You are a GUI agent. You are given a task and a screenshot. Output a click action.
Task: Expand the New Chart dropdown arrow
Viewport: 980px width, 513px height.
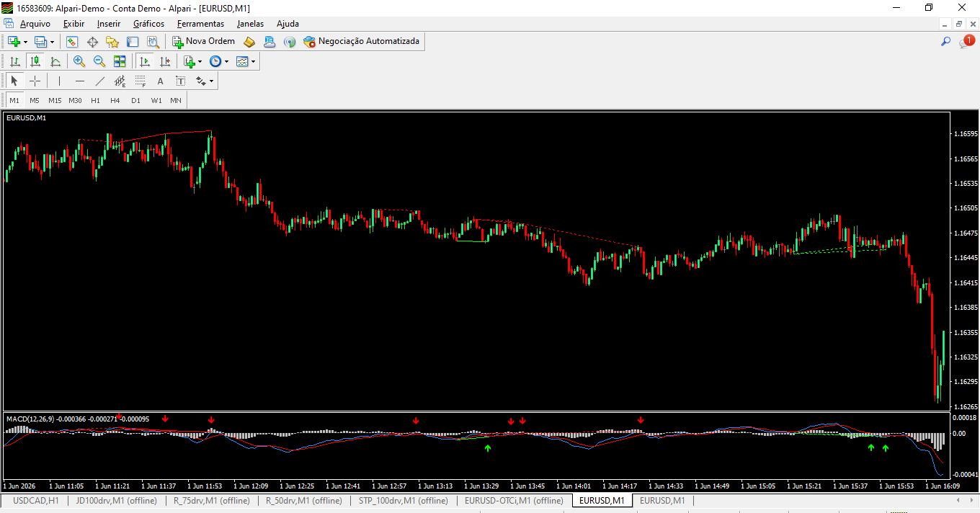pyautogui.click(x=26, y=42)
